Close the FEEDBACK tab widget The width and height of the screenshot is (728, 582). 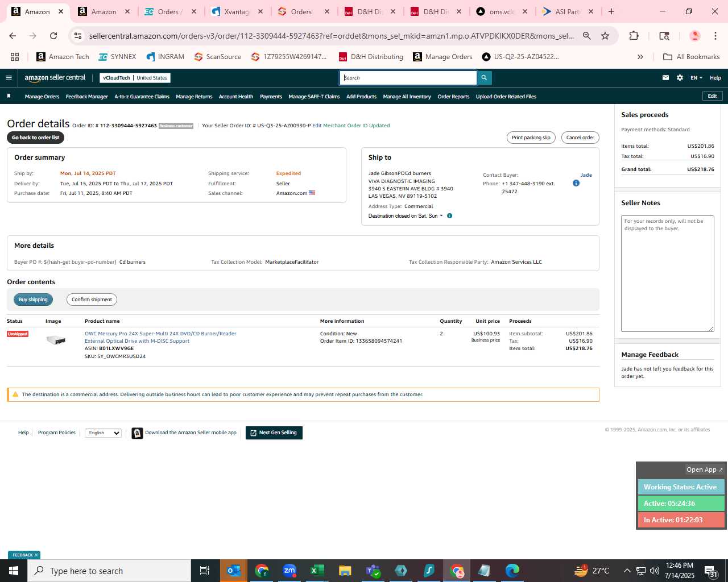36,555
